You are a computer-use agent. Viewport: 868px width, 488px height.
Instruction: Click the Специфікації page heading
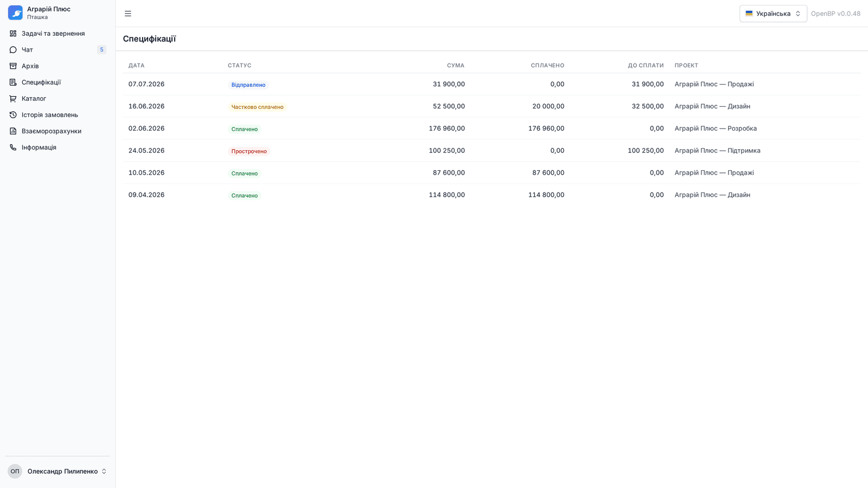149,39
